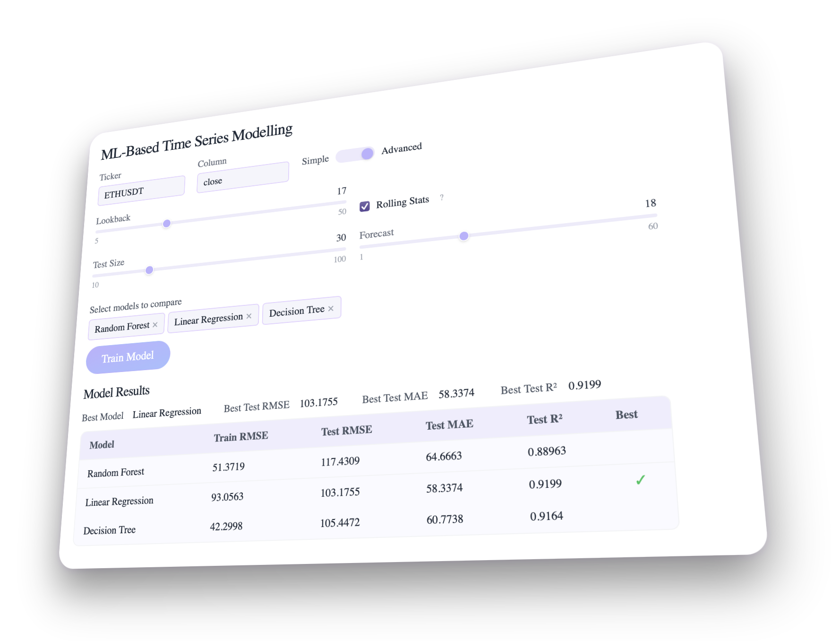Sort by Test R² column header
Image resolution: width=840 pixels, height=641 pixels.
544,419
